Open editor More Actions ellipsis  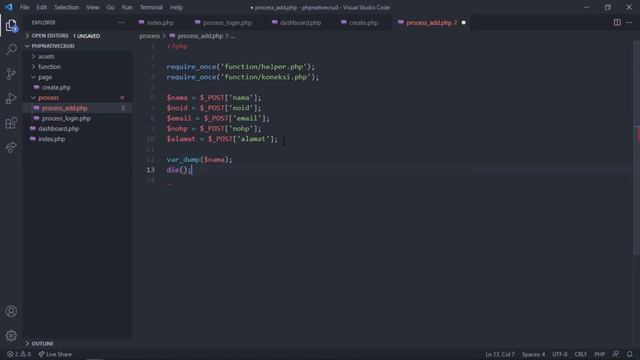pyautogui.click(x=629, y=22)
